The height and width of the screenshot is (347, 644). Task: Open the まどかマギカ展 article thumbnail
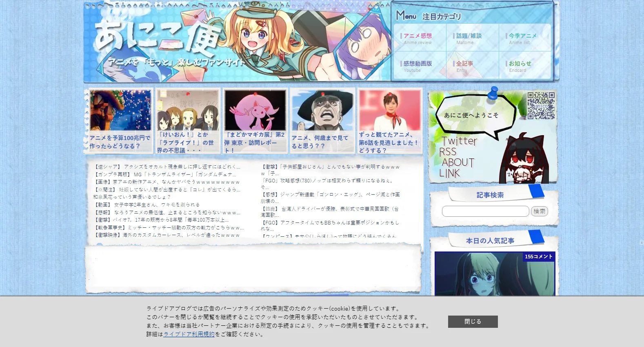(255, 110)
